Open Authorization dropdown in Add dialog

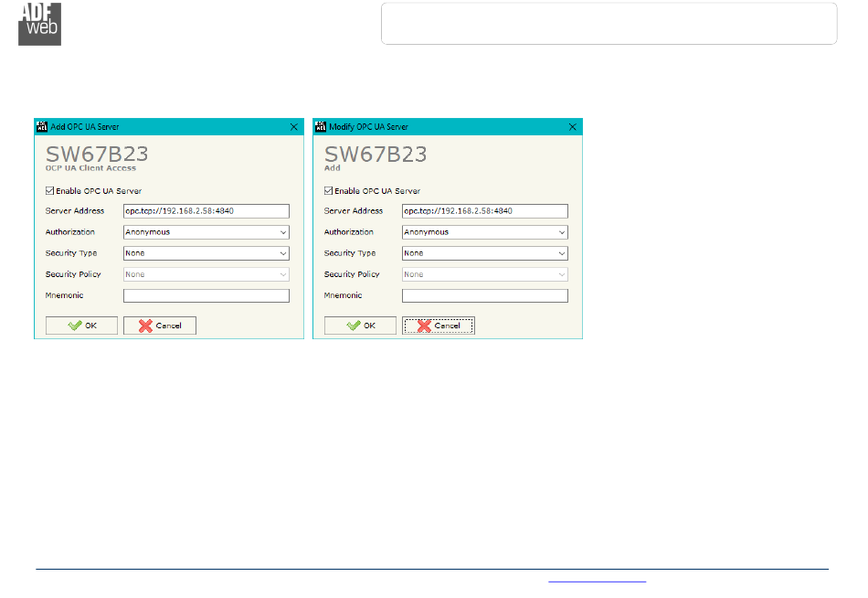click(x=283, y=232)
